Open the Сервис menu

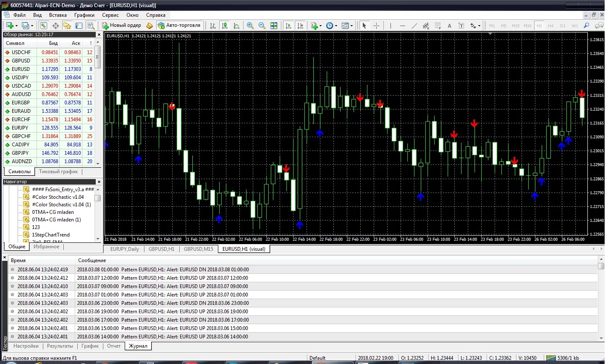[x=110, y=15]
